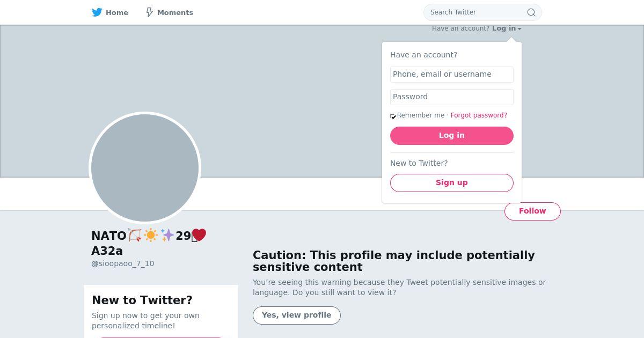Click the Twitter bird icon

pos(97,12)
